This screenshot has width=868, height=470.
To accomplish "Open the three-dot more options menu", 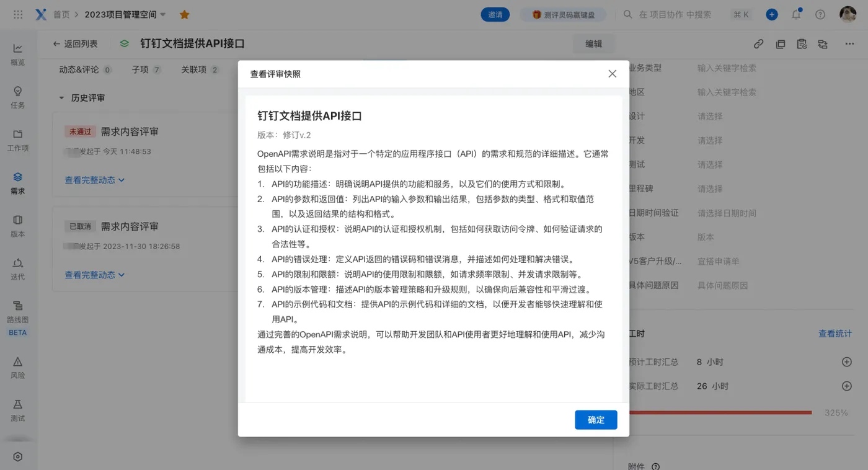I will point(849,44).
